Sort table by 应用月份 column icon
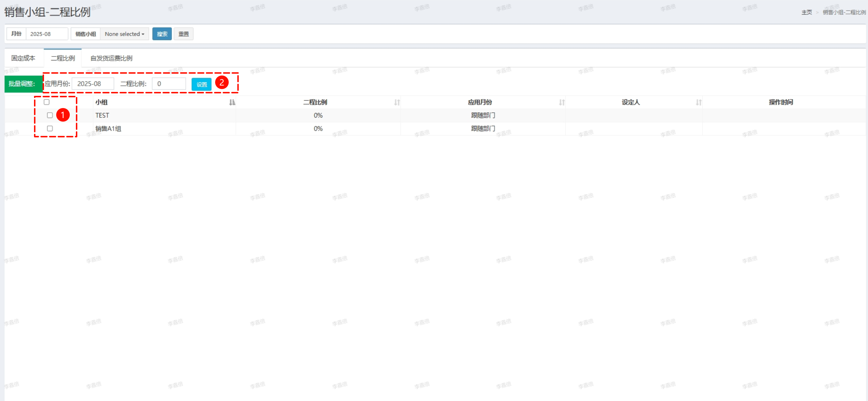This screenshot has width=868, height=401. [562, 102]
